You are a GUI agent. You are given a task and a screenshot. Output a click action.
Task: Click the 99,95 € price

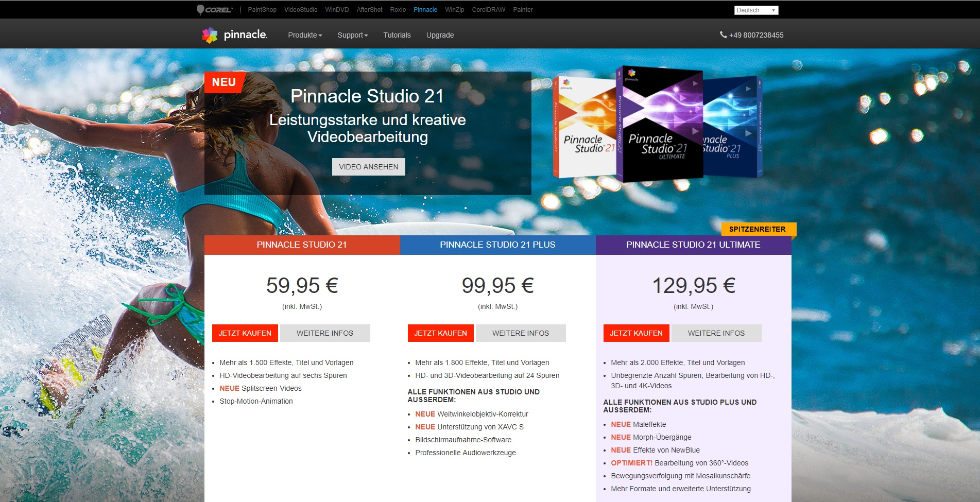pyautogui.click(x=498, y=285)
